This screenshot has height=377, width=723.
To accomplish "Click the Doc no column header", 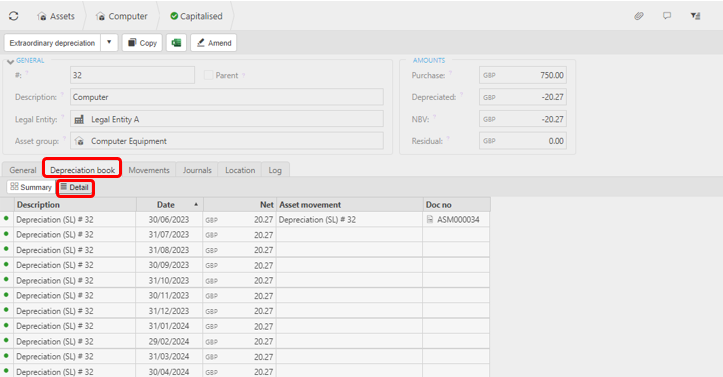I will (x=456, y=205).
